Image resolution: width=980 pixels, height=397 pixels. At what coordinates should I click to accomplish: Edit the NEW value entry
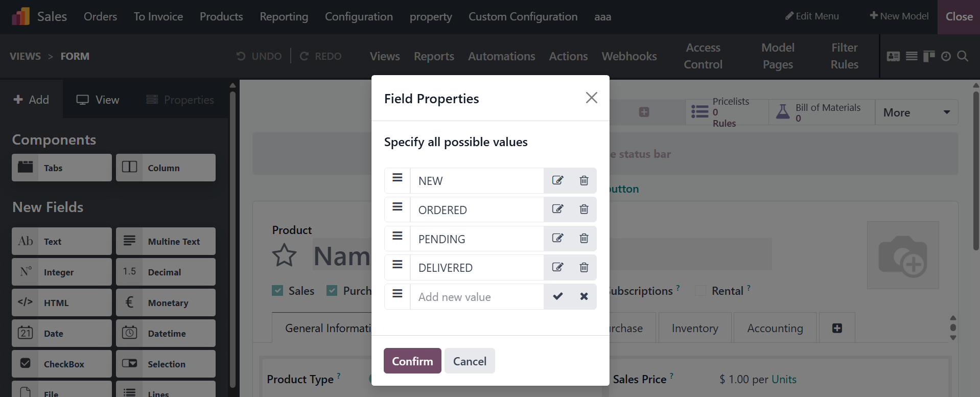(x=557, y=180)
